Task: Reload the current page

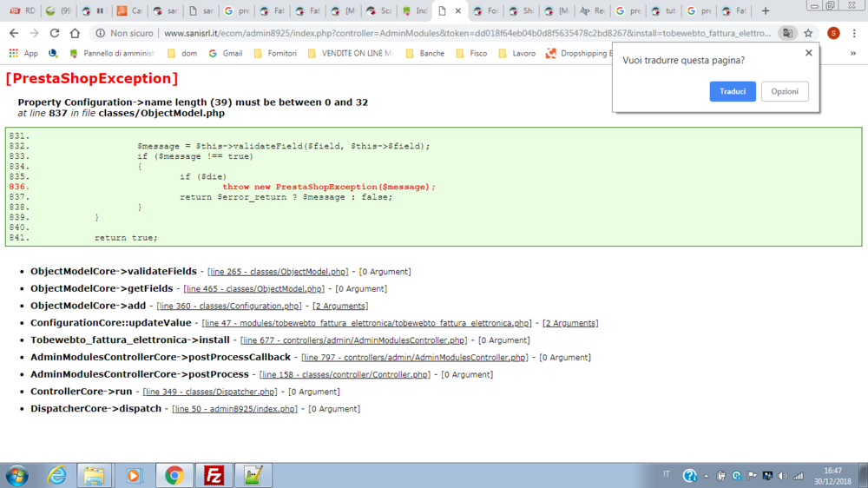Action: coord(54,33)
